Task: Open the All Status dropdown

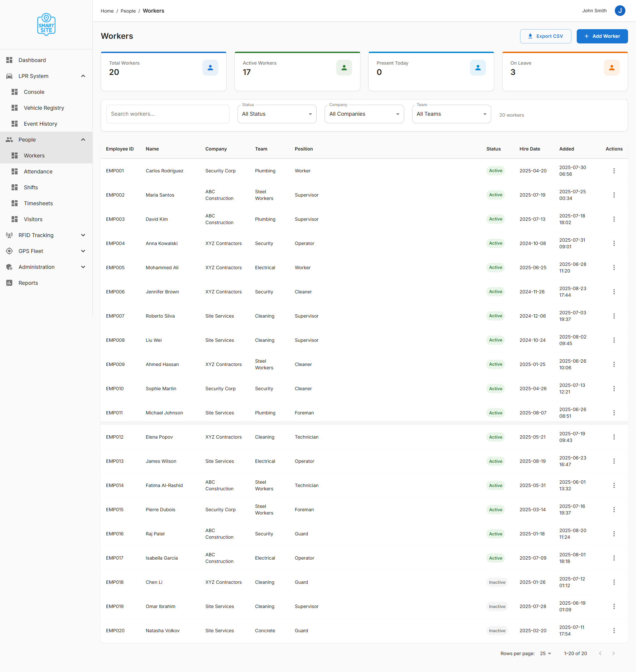Action: pos(277,114)
